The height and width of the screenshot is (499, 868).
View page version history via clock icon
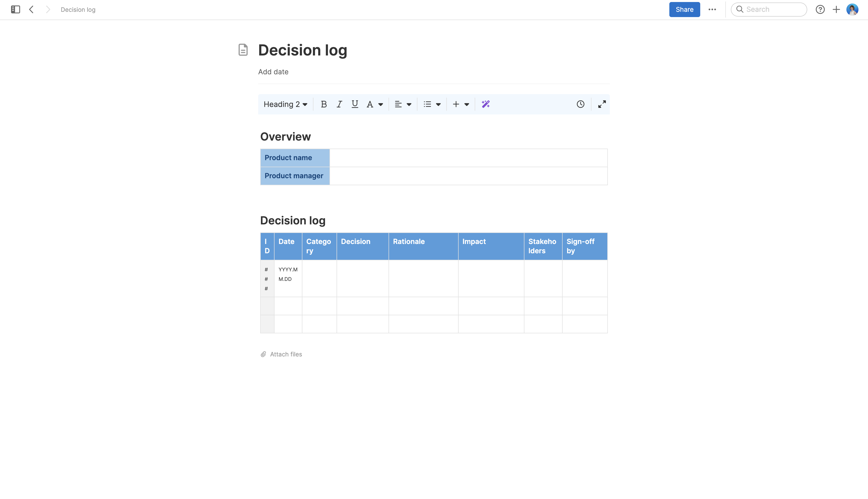pos(580,104)
